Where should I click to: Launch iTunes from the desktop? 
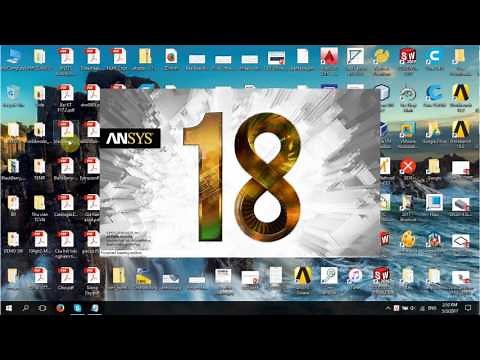[355, 275]
